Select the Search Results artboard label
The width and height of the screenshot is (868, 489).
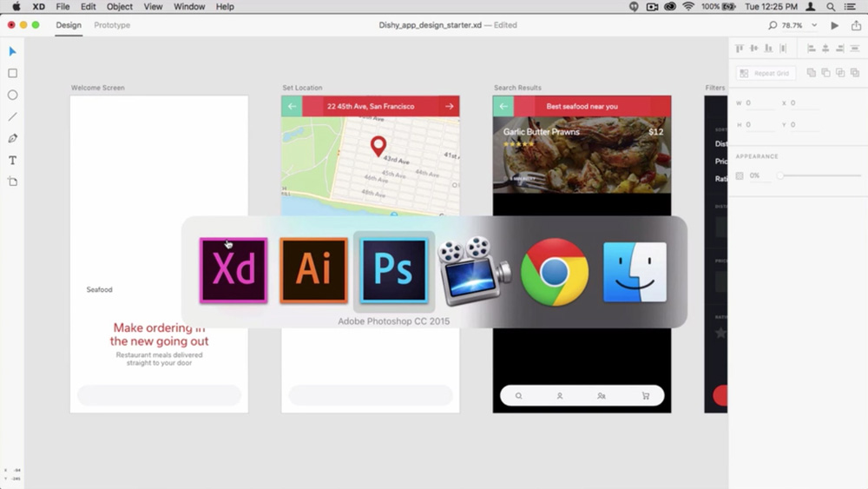pyautogui.click(x=517, y=88)
